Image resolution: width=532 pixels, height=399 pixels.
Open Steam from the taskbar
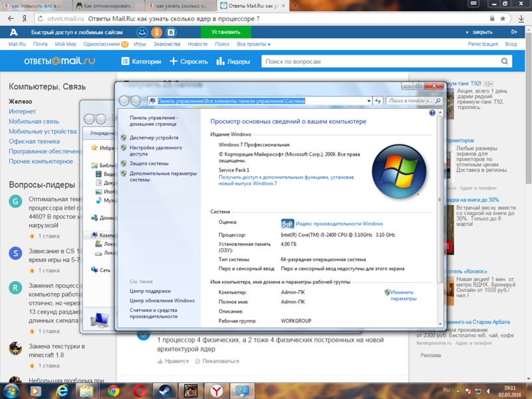164,391
